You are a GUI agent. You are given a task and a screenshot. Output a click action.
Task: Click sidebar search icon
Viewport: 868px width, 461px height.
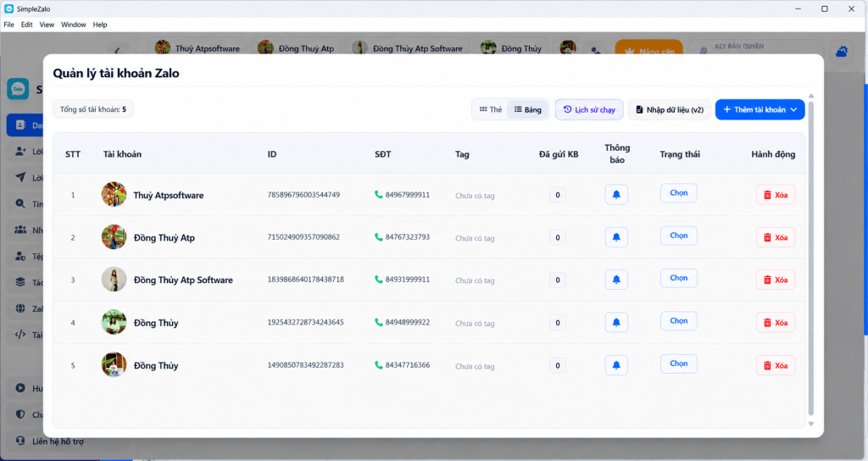20,203
